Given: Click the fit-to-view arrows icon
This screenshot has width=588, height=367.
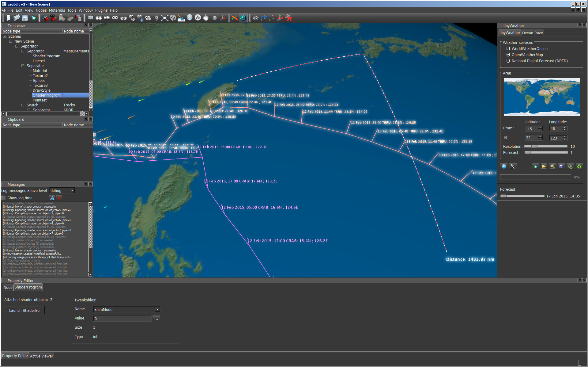Looking at the screenshot, I should (165, 18).
